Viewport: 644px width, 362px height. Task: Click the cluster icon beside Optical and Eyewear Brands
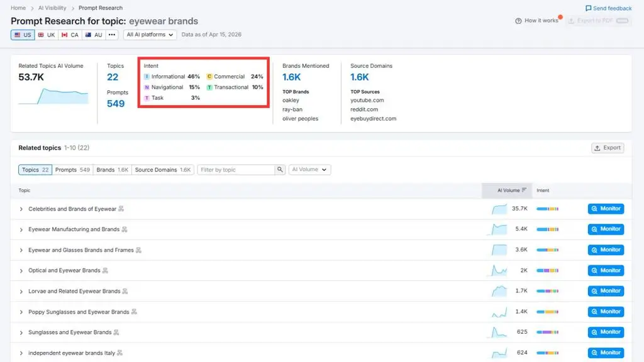point(105,270)
